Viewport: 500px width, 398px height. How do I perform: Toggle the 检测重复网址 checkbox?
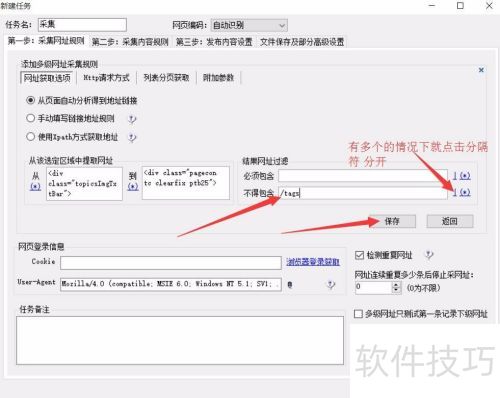(x=359, y=255)
